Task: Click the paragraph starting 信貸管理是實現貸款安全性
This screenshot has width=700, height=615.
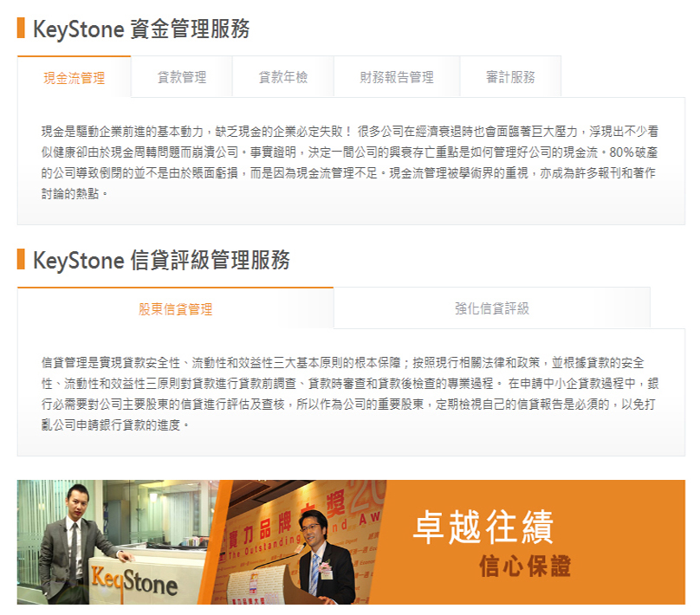Action: click(350, 393)
